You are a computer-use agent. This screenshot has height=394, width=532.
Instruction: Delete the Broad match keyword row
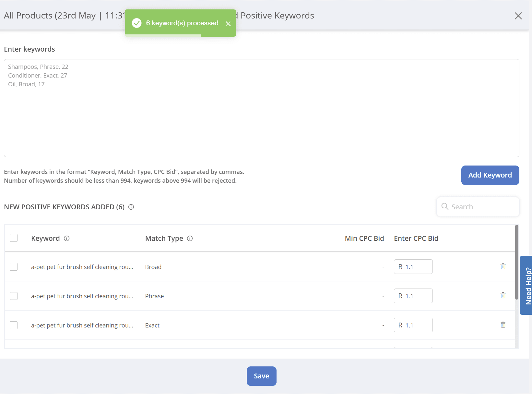click(x=503, y=266)
